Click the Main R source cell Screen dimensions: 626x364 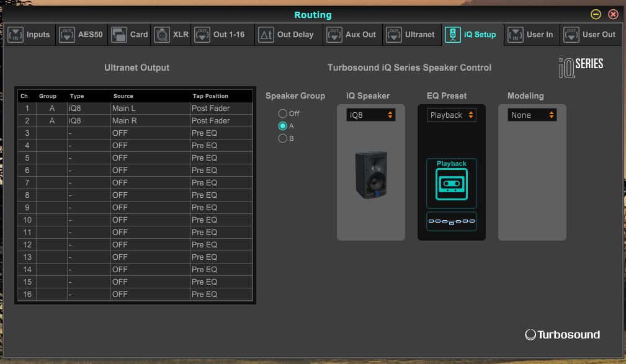coord(150,121)
